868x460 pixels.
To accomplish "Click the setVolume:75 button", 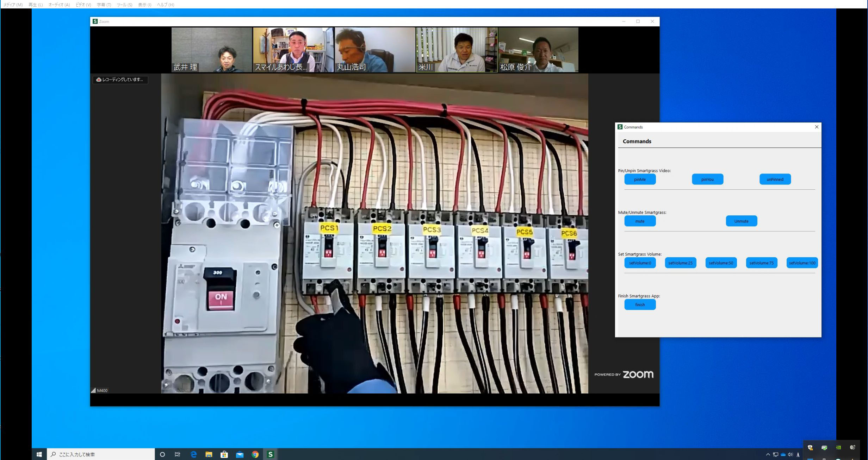I will pos(762,263).
